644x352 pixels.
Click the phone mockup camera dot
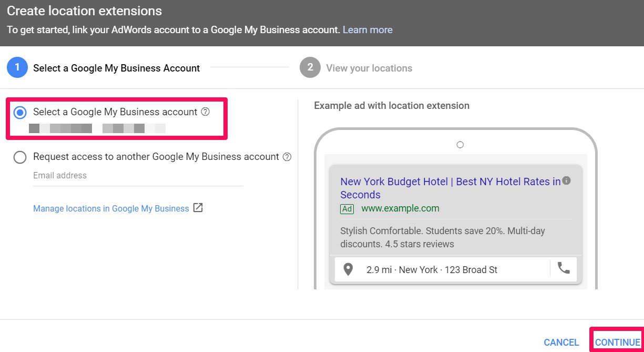(x=460, y=145)
